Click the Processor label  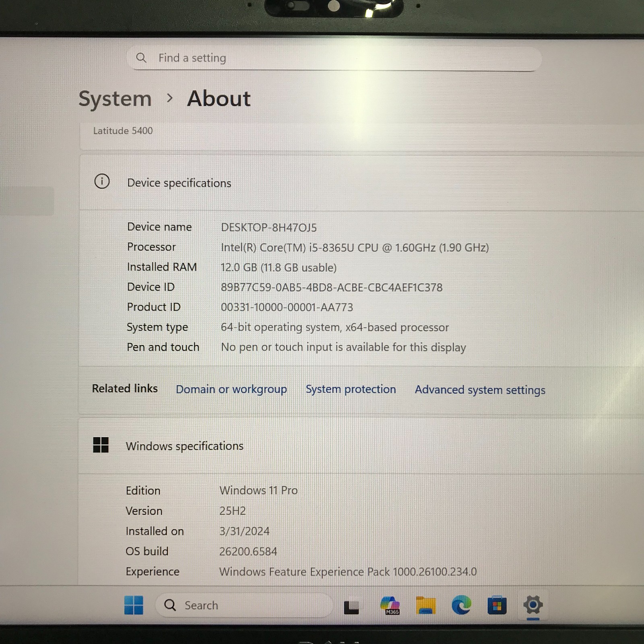tap(151, 247)
